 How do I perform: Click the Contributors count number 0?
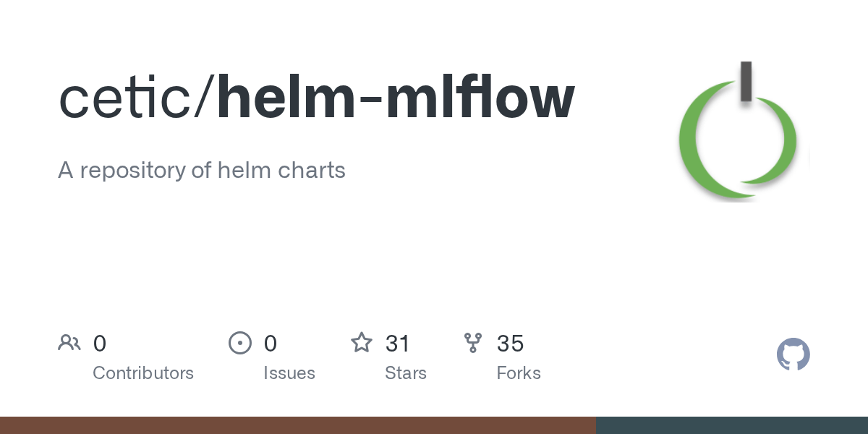pyautogui.click(x=100, y=344)
